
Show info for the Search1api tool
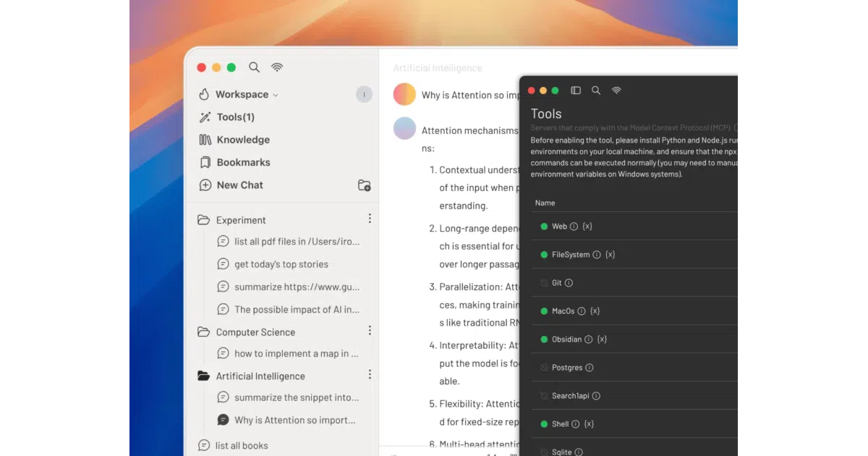[596, 396]
